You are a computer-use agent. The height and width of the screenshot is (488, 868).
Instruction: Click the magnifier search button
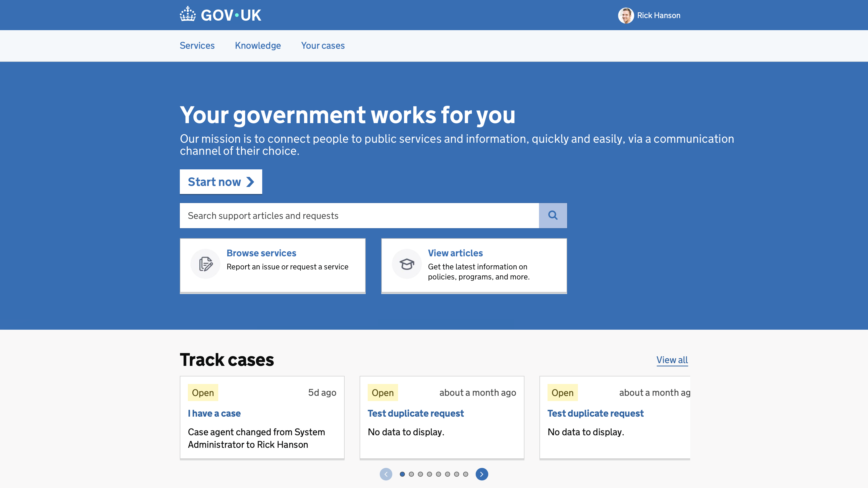[553, 215]
